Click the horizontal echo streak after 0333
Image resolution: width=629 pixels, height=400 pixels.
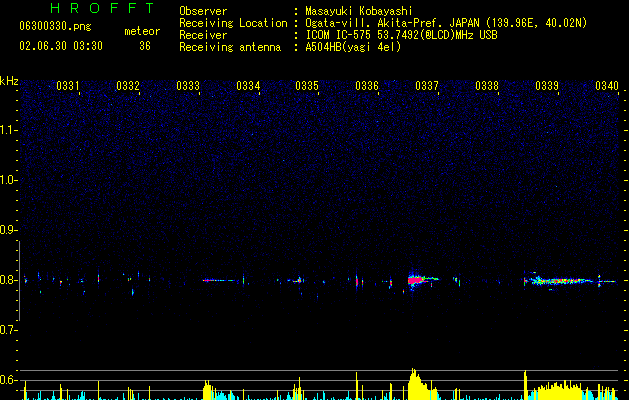click(x=218, y=280)
